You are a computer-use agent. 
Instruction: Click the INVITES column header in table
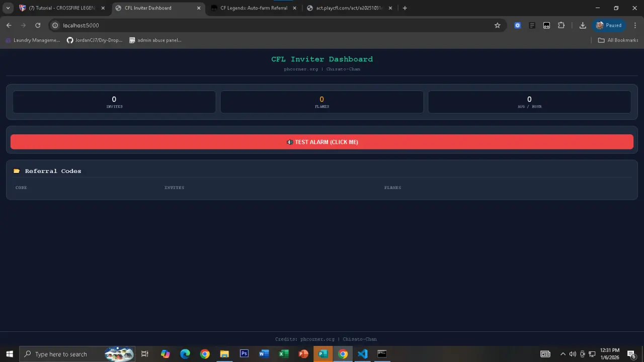click(174, 188)
